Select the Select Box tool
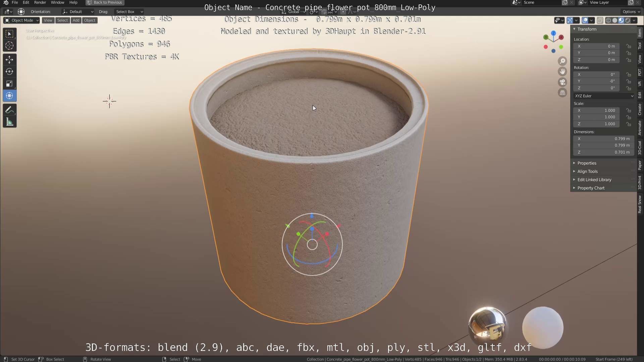 pyautogui.click(x=9, y=34)
